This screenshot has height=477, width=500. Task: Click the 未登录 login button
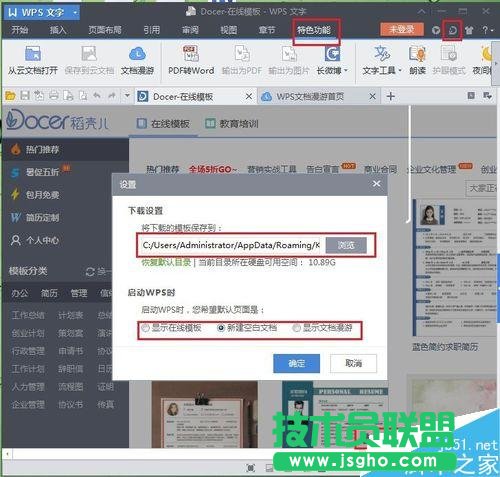click(x=402, y=30)
